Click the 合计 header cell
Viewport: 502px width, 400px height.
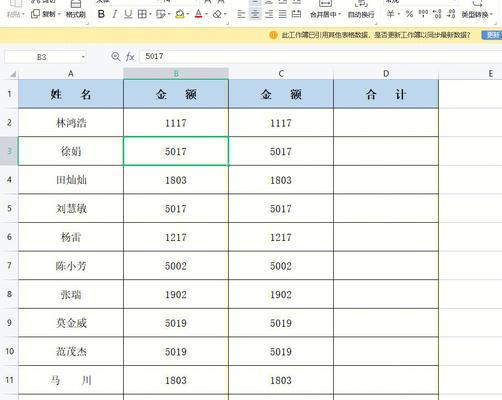tap(386, 94)
